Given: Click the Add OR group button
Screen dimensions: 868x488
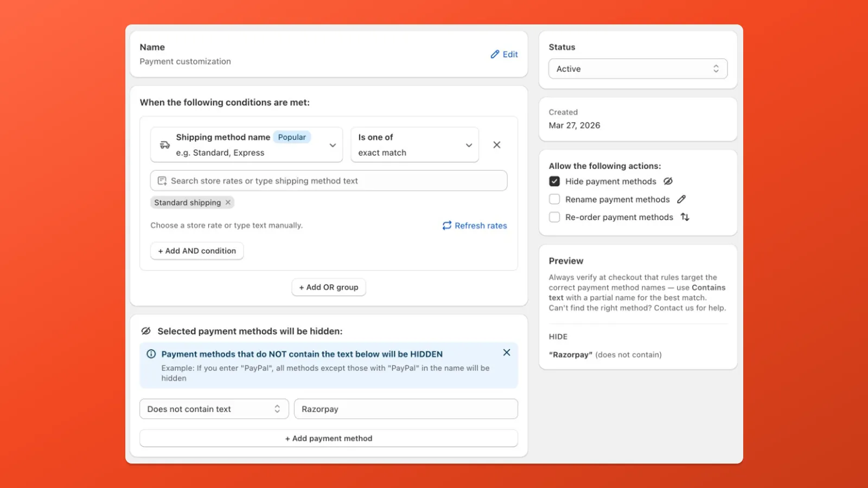Looking at the screenshot, I should (x=329, y=287).
